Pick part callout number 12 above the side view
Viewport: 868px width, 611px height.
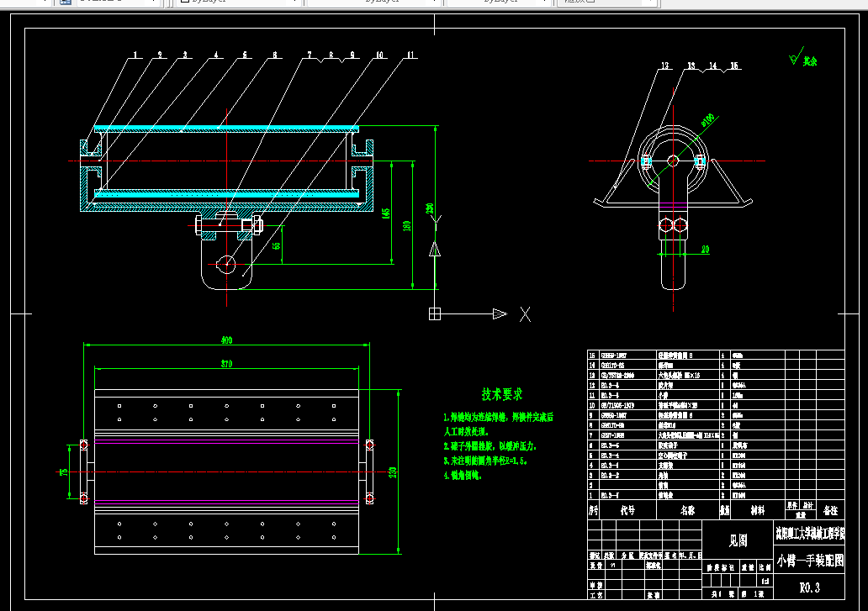664,66
